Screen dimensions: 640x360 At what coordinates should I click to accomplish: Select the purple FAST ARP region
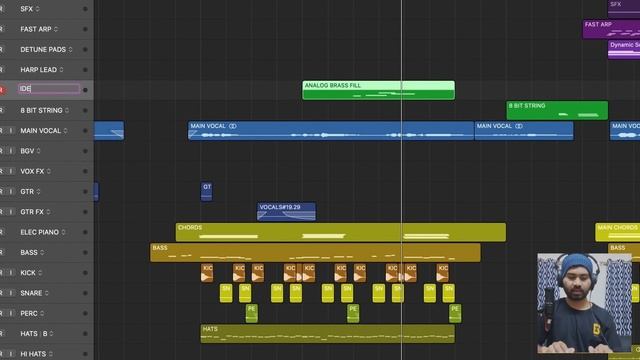pos(611,29)
